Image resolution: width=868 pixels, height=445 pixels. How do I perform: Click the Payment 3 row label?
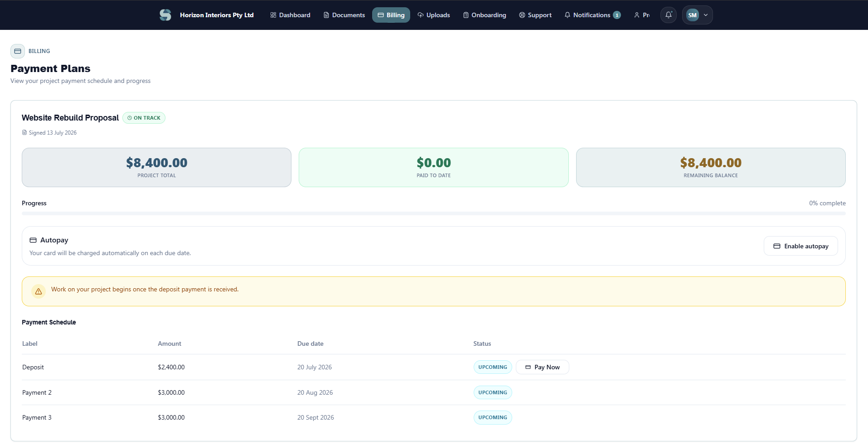point(37,417)
